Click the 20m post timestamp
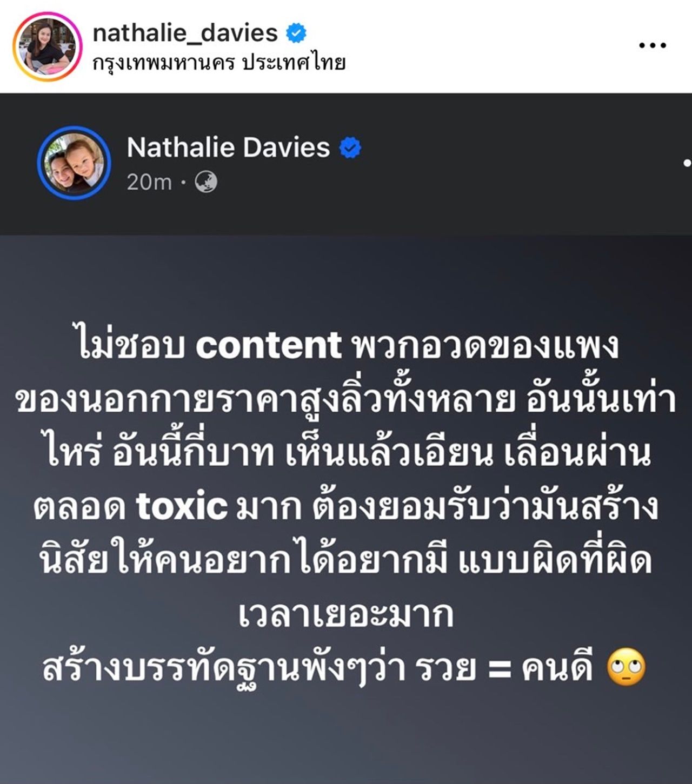This screenshot has height=784, width=692. (149, 183)
